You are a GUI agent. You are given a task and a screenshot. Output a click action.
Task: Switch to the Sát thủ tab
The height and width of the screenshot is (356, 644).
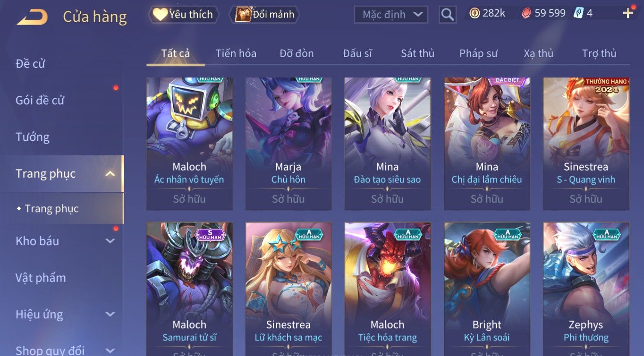pyautogui.click(x=417, y=53)
